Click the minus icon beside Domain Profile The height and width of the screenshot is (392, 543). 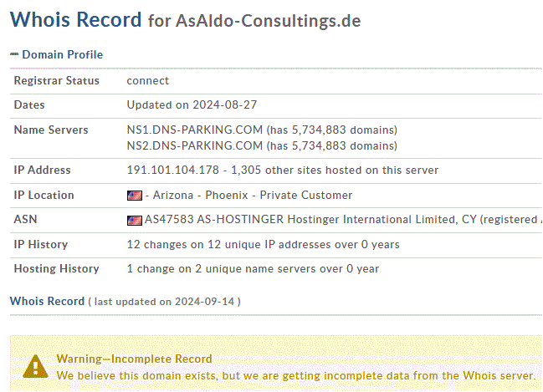pos(14,54)
